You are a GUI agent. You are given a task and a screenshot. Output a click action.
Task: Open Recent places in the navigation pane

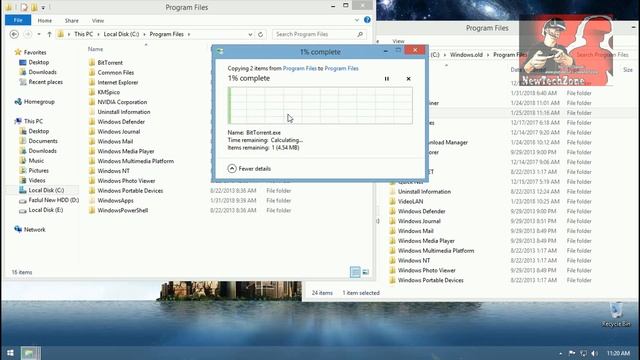[x=45, y=82]
